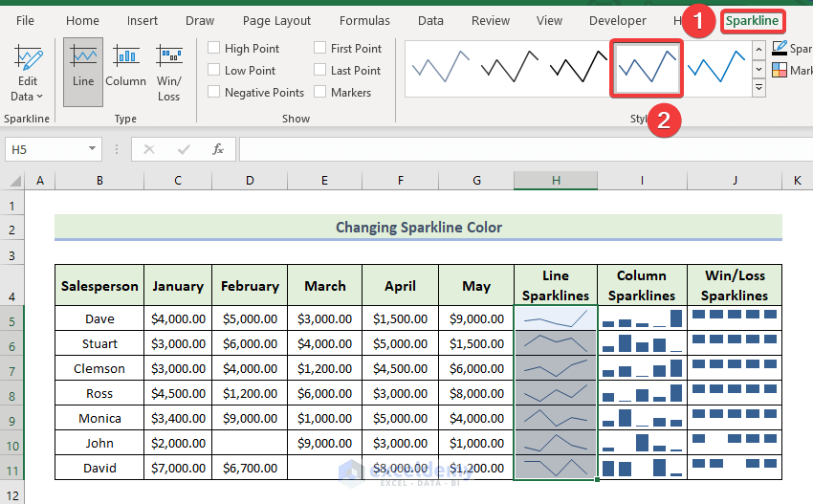This screenshot has height=504, width=813.
Task: Click the formula bar Cancel X icon
Action: (x=149, y=149)
